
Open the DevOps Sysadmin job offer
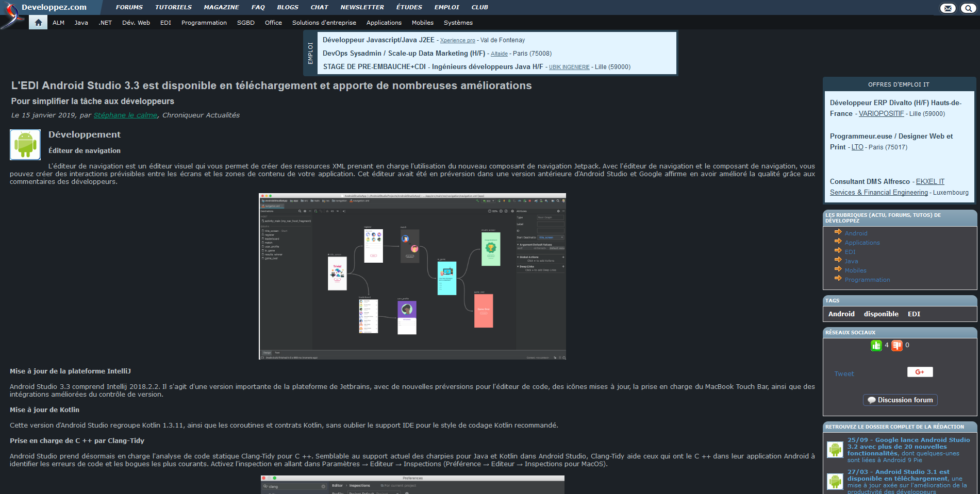tap(404, 53)
